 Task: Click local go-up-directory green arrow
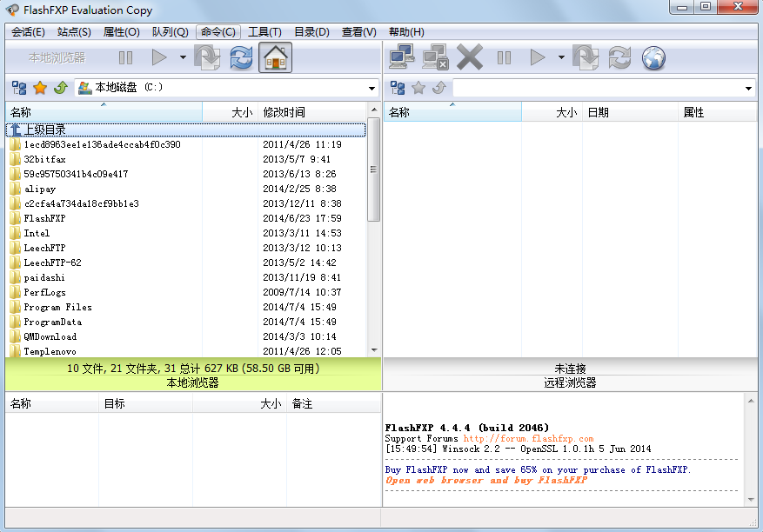(x=60, y=88)
